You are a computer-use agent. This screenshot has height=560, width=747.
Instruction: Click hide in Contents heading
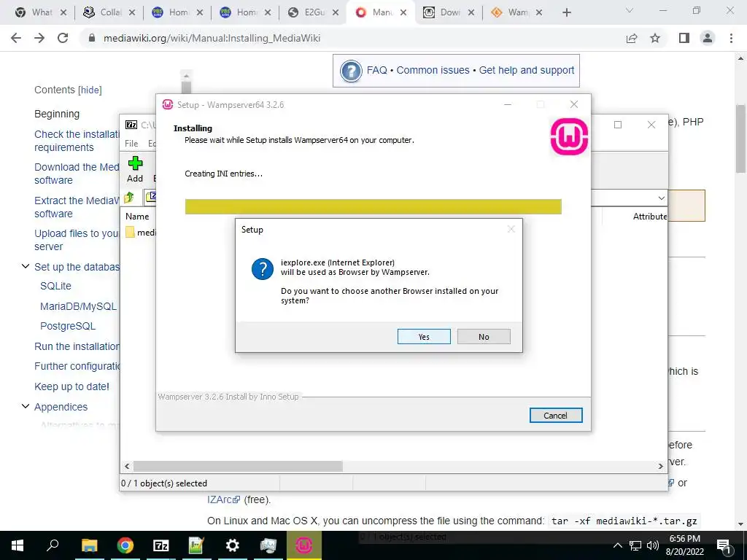90,90
